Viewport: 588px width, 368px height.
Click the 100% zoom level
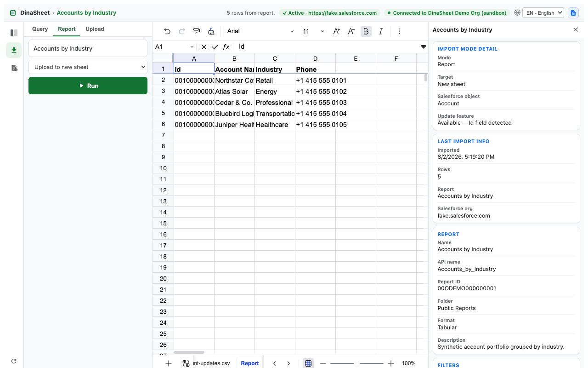point(408,363)
